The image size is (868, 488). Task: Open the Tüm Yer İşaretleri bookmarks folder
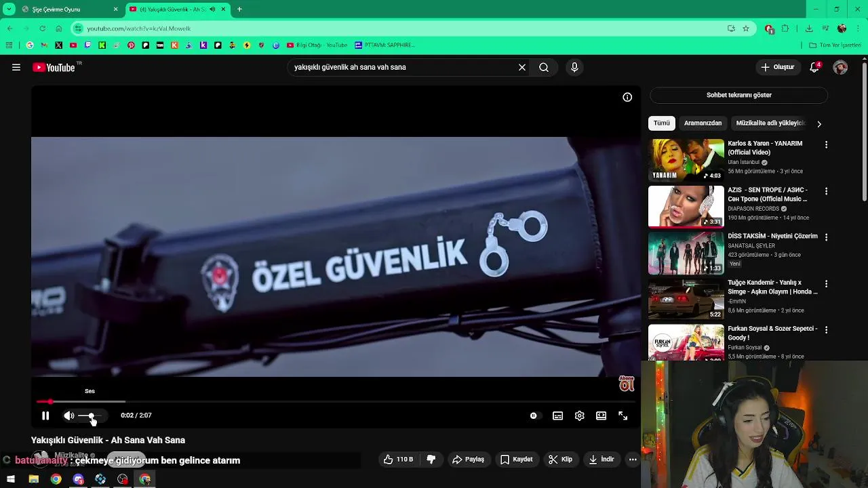coord(835,45)
